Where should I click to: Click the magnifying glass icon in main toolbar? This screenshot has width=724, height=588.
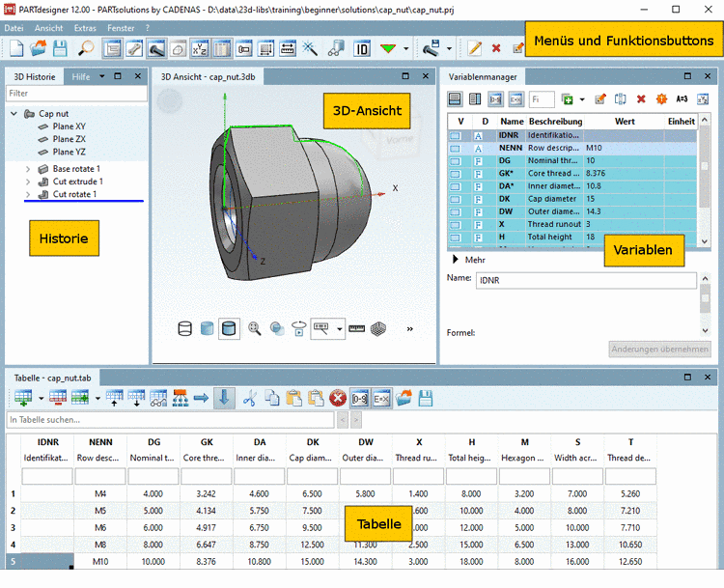pyautogui.click(x=86, y=47)
